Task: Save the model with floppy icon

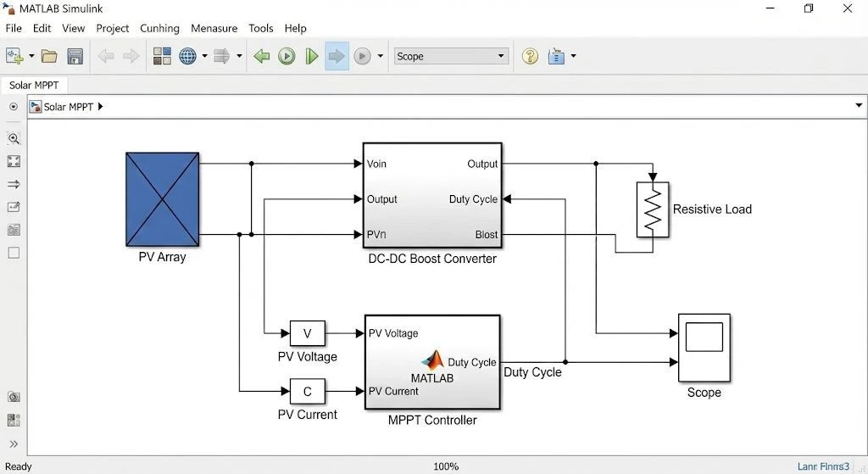Action: pyautogui.click(x=75, y=56)
